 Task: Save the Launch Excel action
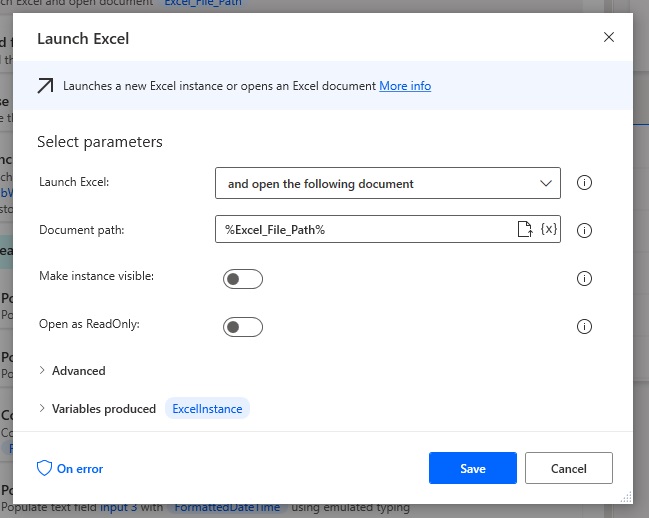click(x=473, y=468)
